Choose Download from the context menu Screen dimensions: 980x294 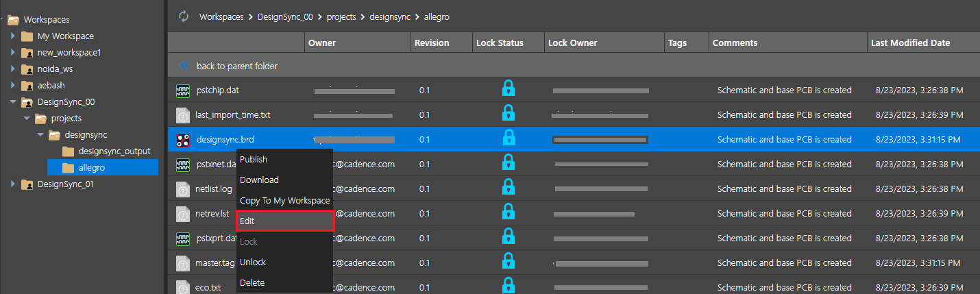point(284,180)
